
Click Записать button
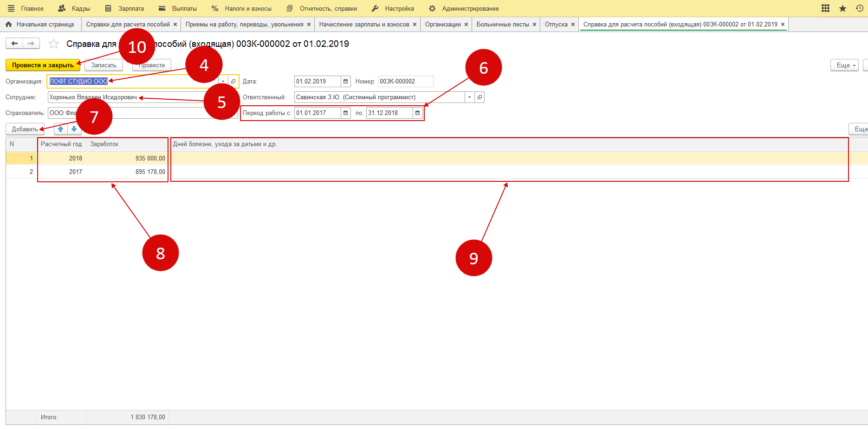[x=104, y=65]
